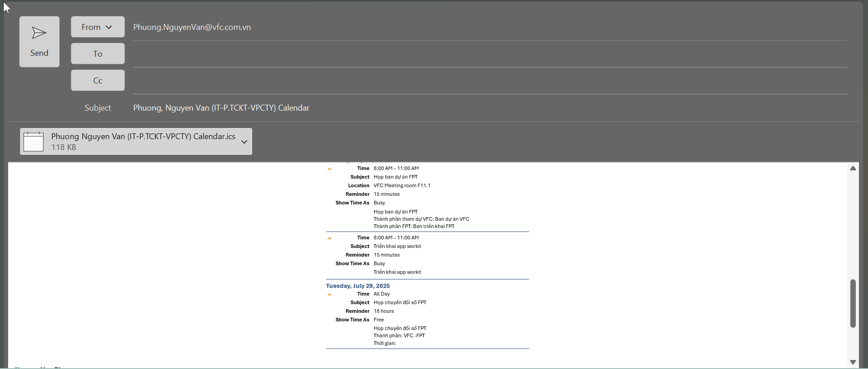Click orange marker beside Triển khai app workit
Screen dimensions: 868x369
pos(330,238)
